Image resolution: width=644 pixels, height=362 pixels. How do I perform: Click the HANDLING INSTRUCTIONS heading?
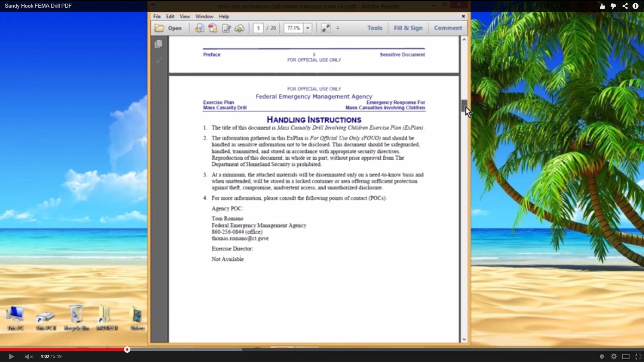(314, 120)
